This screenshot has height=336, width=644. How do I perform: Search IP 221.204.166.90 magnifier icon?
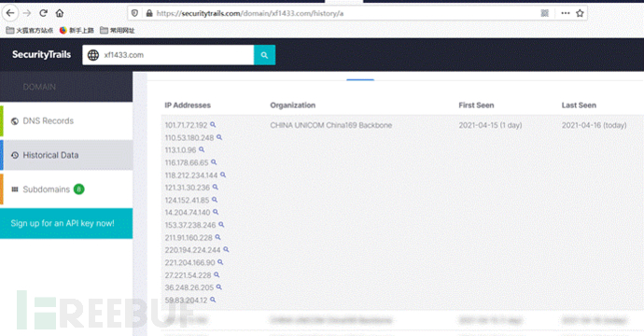(220, 261)
